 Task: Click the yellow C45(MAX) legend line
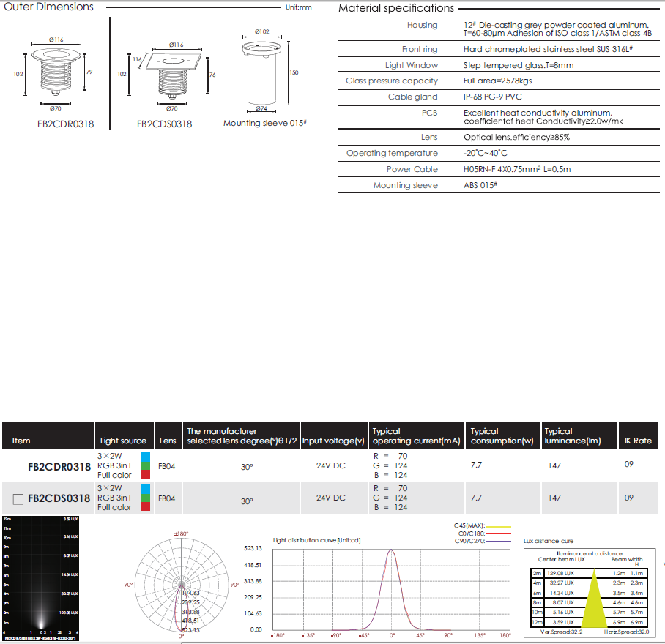pyautogui.click(x=497, y=525)
